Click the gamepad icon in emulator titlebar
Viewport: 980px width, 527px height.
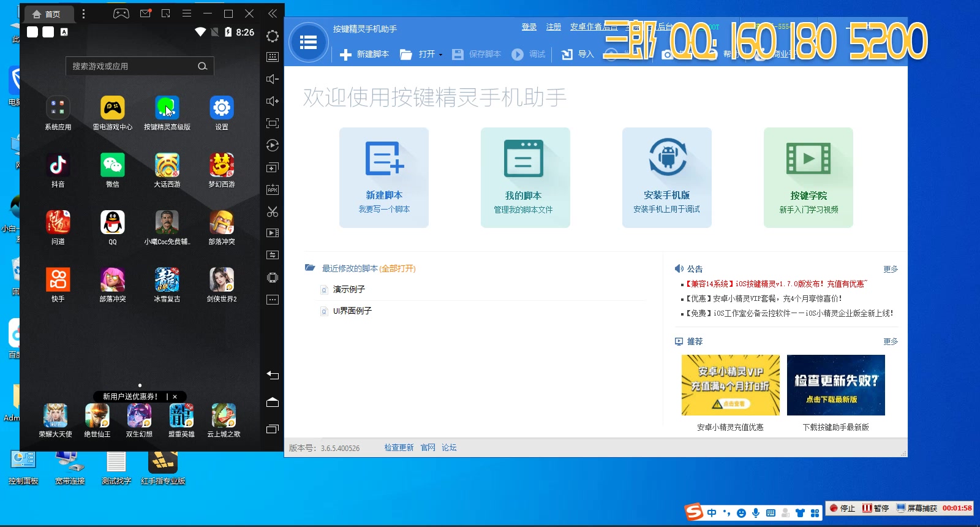pyautogui.click(x=121, y=13)
